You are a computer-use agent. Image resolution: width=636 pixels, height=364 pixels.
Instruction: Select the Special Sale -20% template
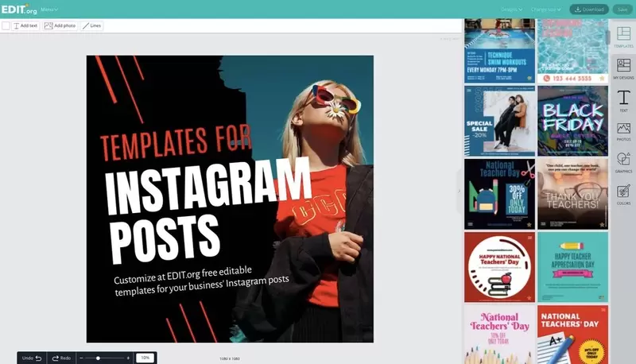(499, 121)
